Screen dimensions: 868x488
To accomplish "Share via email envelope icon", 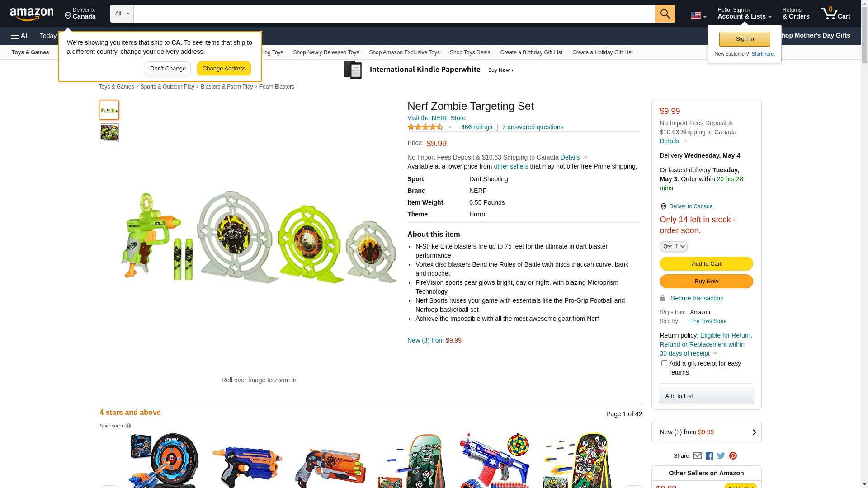I will [x=697, y=456].
